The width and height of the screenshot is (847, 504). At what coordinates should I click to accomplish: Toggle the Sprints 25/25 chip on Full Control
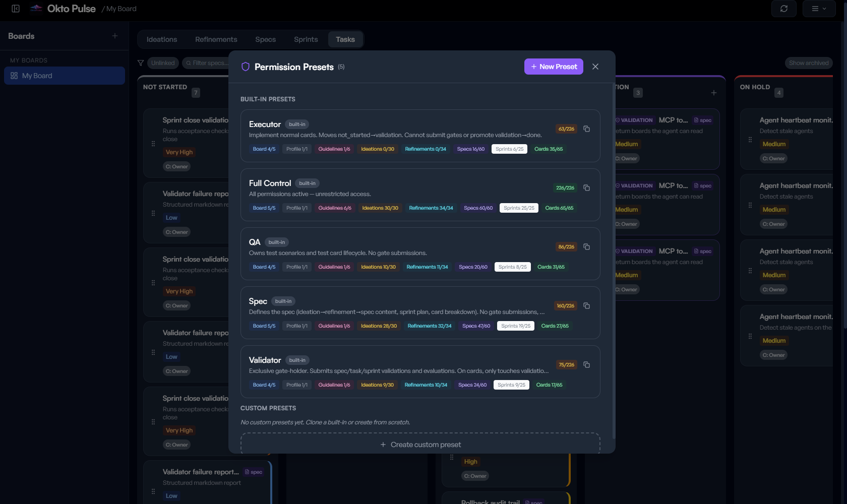[519, 208]
